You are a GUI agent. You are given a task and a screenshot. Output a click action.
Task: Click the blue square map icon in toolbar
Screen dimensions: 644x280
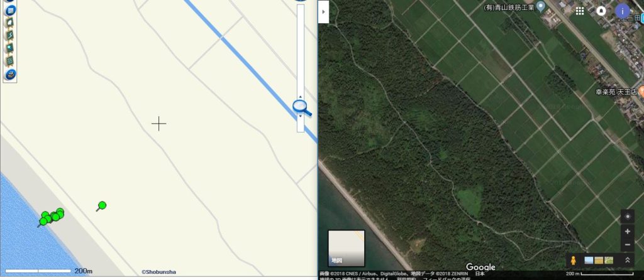click(x=10, y=11)
